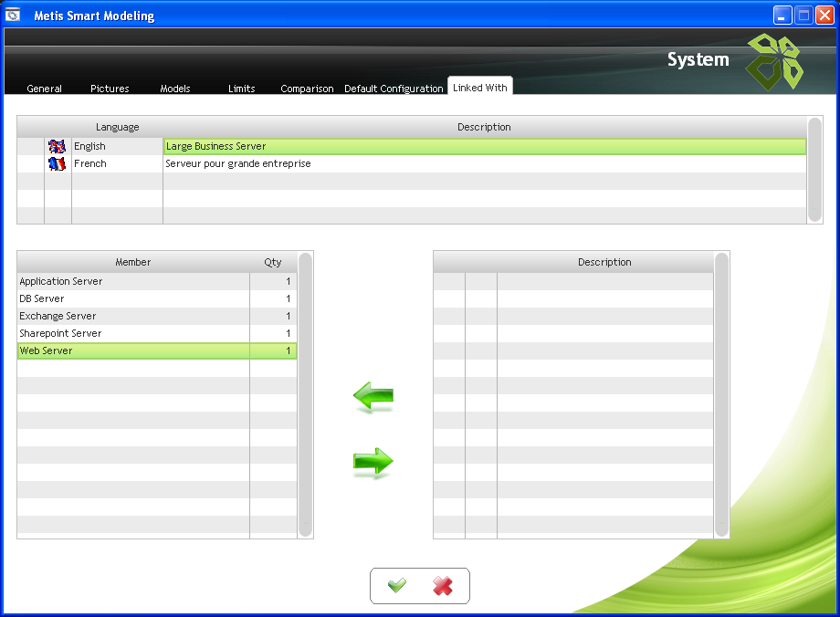Select the Linked With tab
The width and height of the screenshot is (840, 617).
[480, 87]
